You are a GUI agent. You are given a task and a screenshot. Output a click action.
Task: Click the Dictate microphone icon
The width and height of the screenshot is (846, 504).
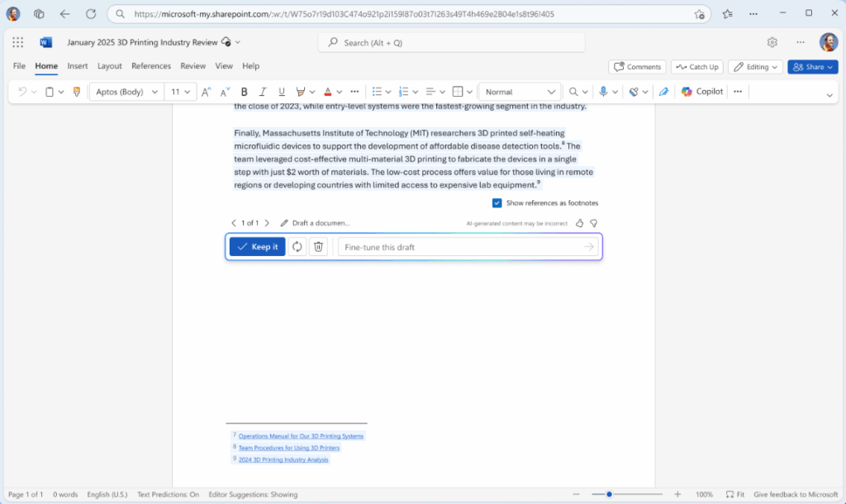point(603,92)
